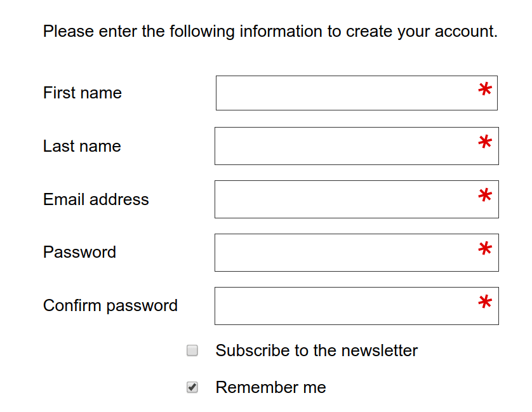The image size is (532, 412).
Task: Click the "Last name" field label
Action: 82,146
